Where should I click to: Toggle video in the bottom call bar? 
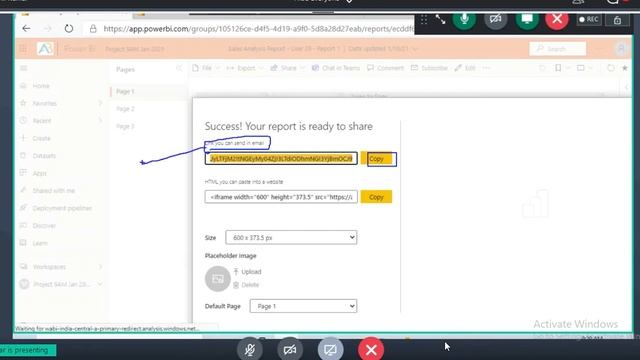pos(290,349)
